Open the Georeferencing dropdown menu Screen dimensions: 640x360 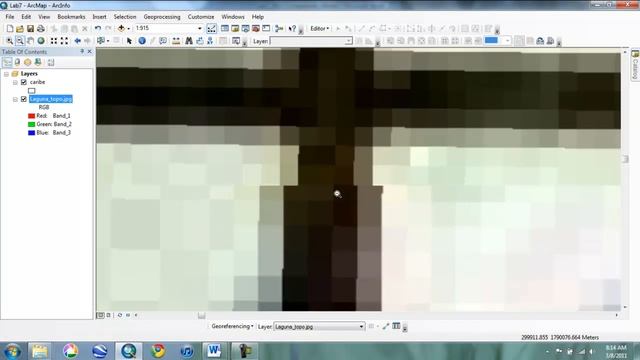pyautogui.click(x=232, y=326)
